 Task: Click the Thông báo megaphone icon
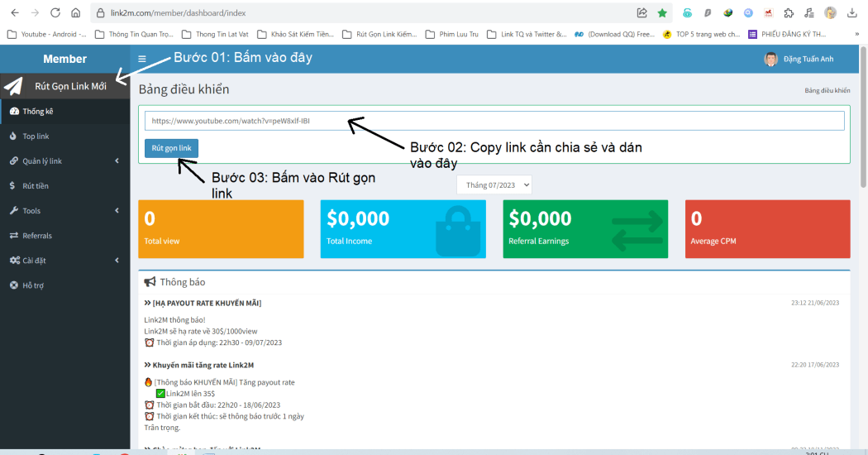150,282
